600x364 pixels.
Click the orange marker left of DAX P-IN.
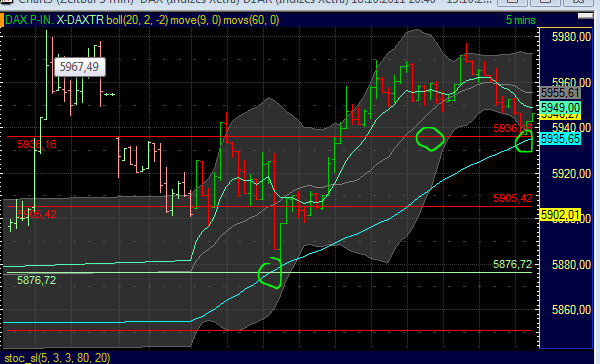(2, 20)
